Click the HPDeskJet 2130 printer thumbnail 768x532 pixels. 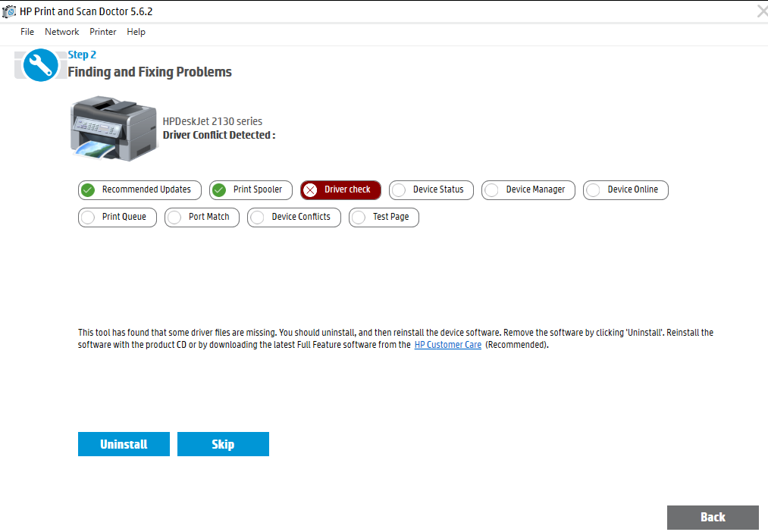[114, 128]
